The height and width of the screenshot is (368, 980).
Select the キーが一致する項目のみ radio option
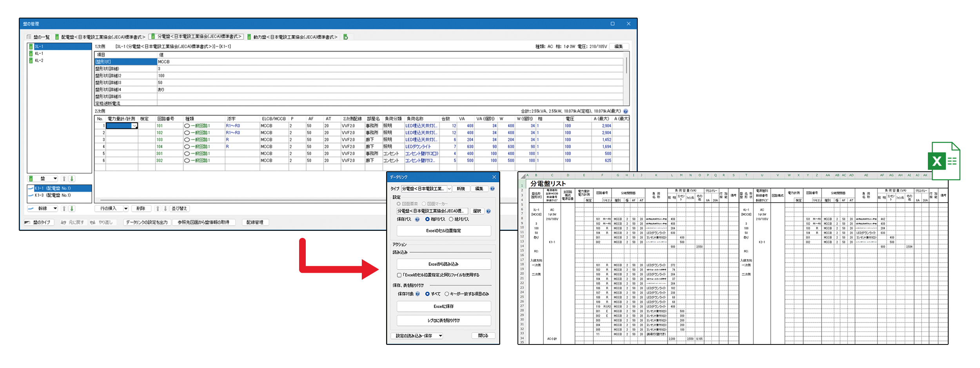(446, 294)
